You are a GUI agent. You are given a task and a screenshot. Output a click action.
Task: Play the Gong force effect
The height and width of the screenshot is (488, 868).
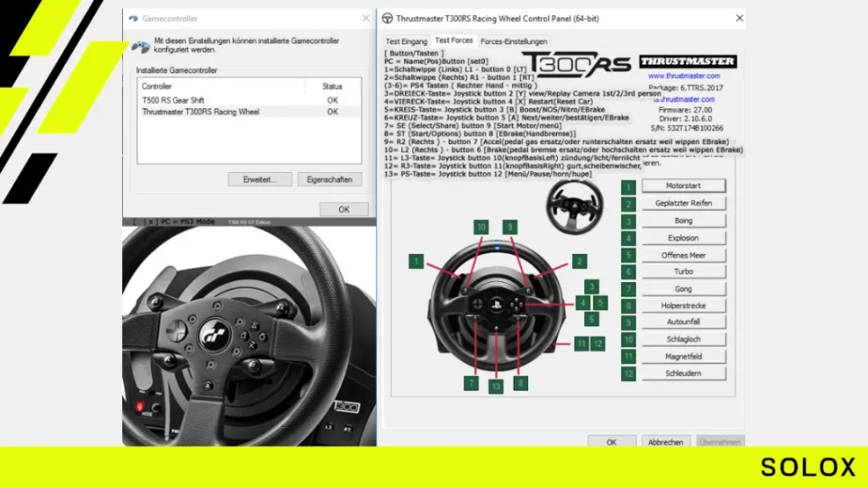click(x=683, y=289)
